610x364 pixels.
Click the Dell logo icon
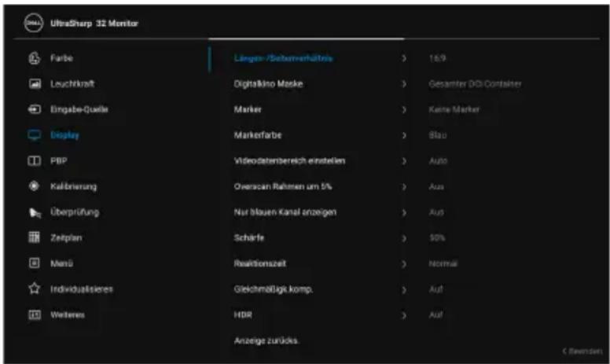(34, 23)
